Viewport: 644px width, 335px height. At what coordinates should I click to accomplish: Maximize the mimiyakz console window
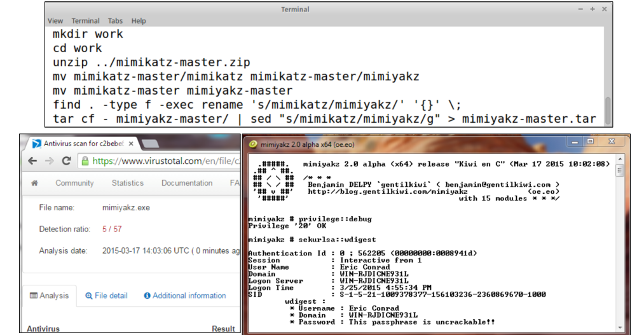(590, 142)
